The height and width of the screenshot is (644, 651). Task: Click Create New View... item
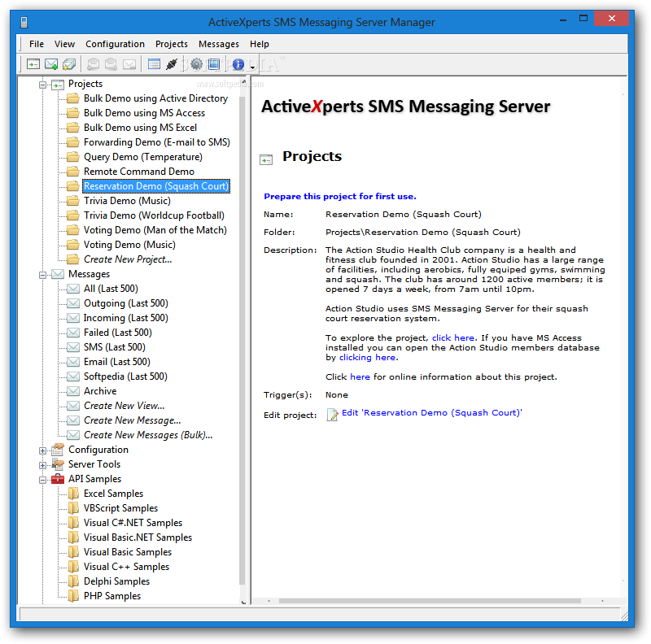(125, 406)
